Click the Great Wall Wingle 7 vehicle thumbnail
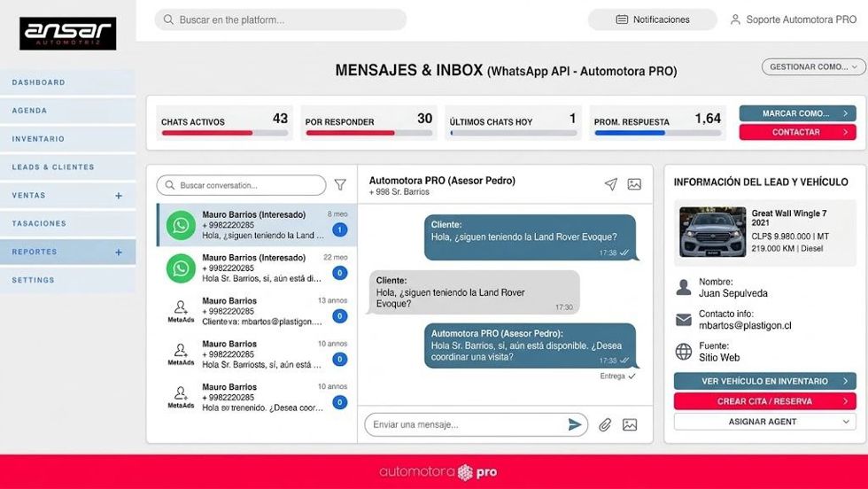Screen dimensions: 868x489 pyautogui.click(x=712, y=231)
